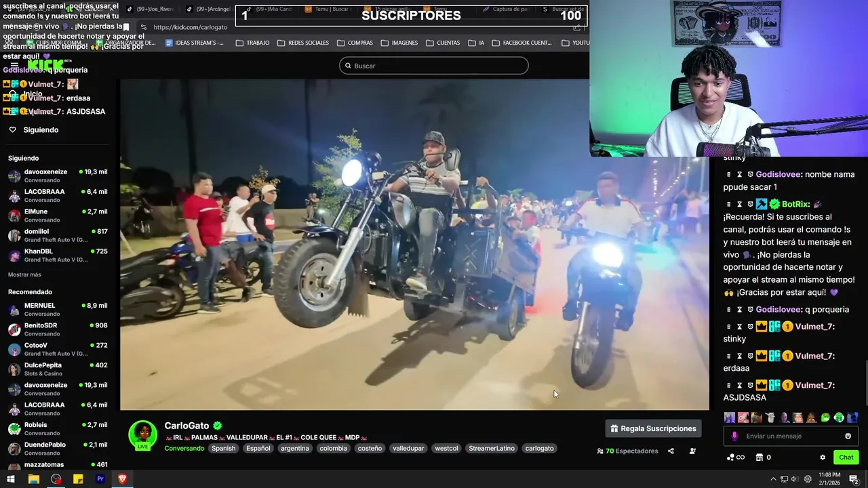Image resolution: width=868 pixels, height=488 pixels.
Task: Open the IA bookmarks folder
Action: [x=476, y=43]
